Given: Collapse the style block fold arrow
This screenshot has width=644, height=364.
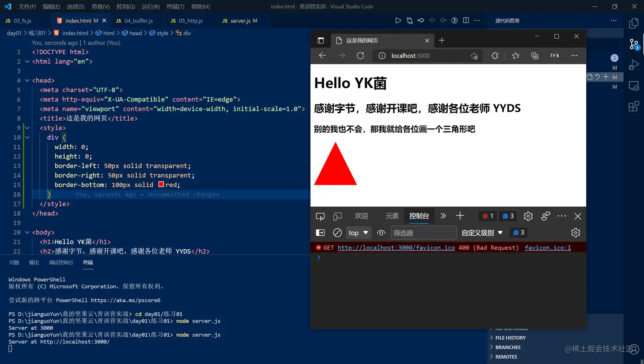Looking at the screenshot, I should pyautogui.click(x=27, y=127).
